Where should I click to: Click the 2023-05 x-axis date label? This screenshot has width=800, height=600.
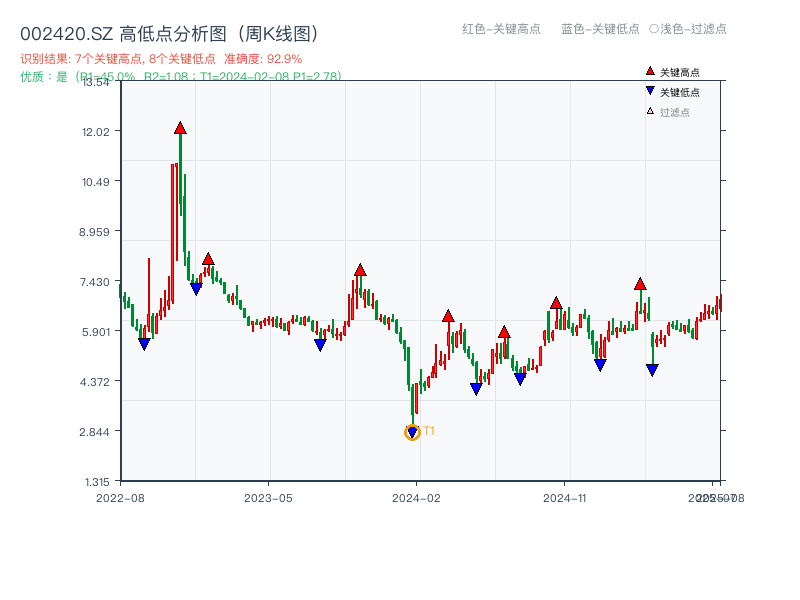pos(268,497)
